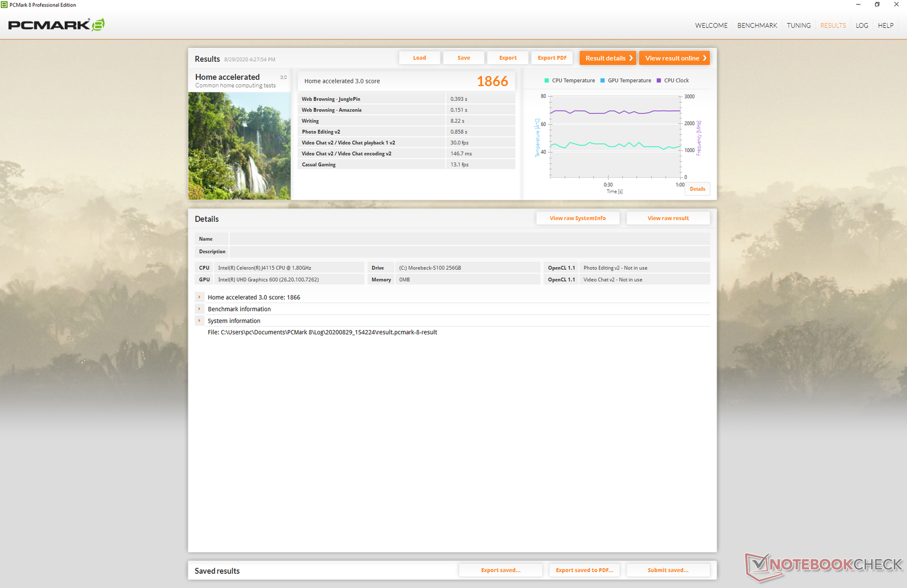Select the RESULTS tab
The height and width of the screenshot is (588, 907).
(x=833, y=25)
